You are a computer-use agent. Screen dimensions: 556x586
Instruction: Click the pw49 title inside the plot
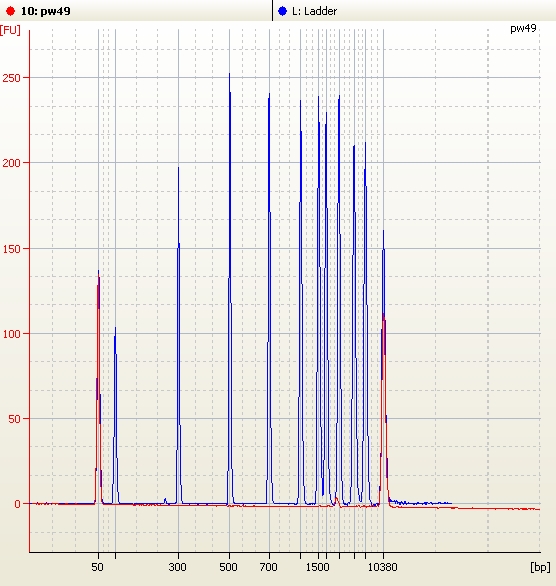[523, 29]
